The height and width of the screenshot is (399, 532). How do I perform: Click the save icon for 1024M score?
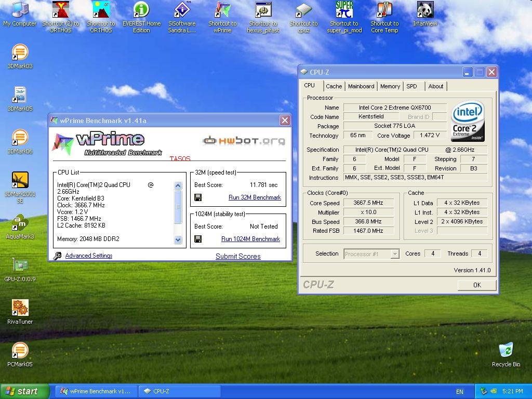tap(198, 239)
